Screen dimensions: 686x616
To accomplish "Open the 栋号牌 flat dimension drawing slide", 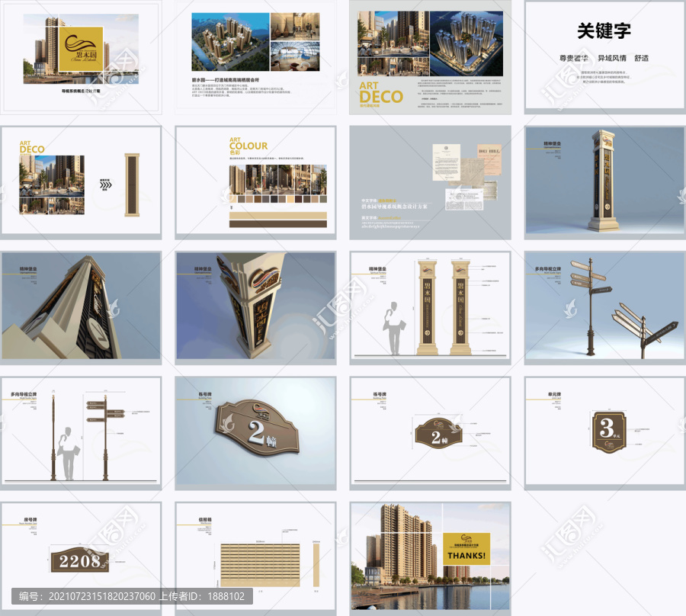I will pyautogui.click(x=430, y=433).
